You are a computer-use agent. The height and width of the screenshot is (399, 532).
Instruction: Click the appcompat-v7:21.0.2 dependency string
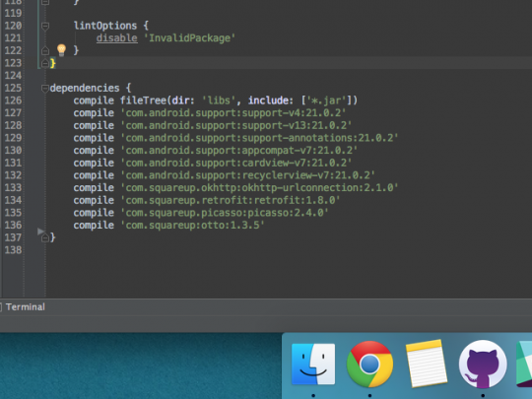pos(239,151)
